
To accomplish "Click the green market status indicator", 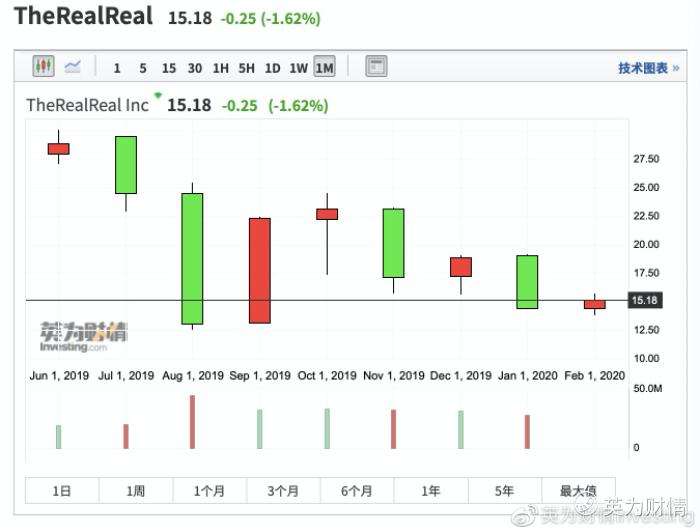I will pyautogui.click(x=158, y=95).
